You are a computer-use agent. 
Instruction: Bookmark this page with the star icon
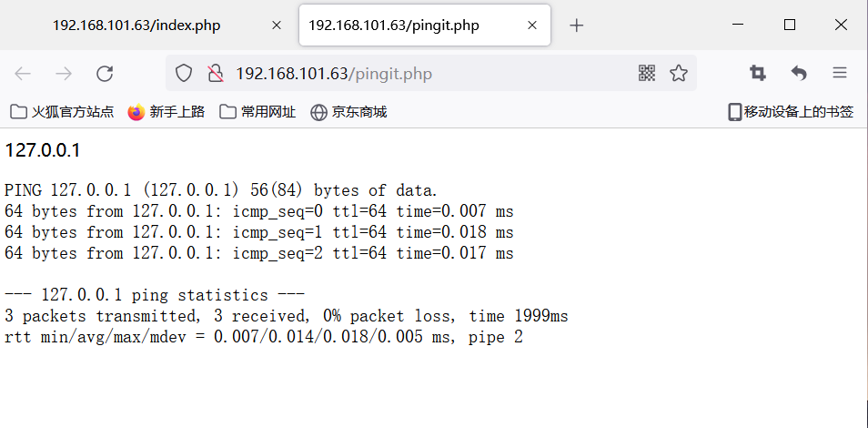[678, 73]
